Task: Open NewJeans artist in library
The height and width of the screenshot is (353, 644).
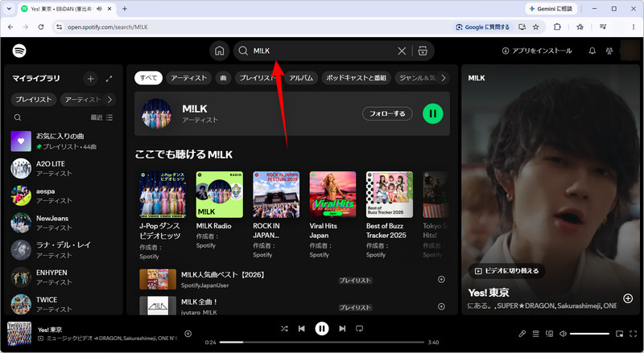Action: point(64,223)
